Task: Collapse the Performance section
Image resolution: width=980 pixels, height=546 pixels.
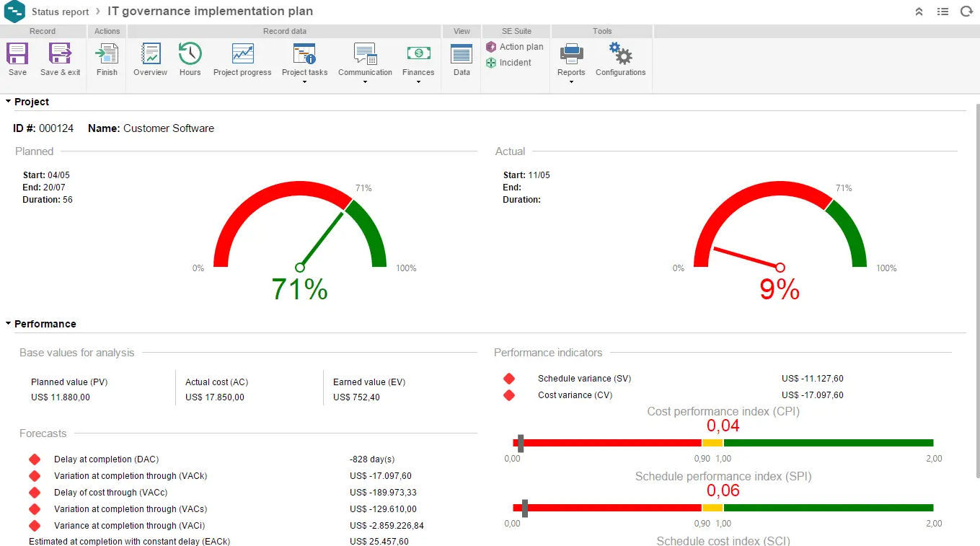Action: tap(7, 324)
